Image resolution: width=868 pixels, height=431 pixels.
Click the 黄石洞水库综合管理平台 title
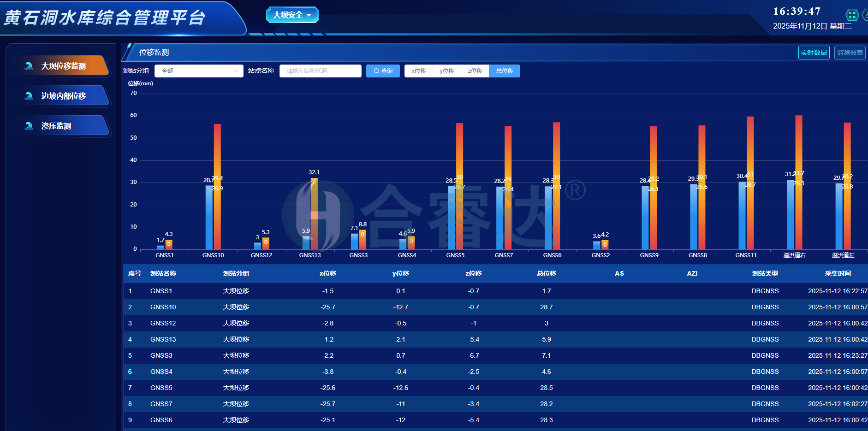click(x=105, y=18)
